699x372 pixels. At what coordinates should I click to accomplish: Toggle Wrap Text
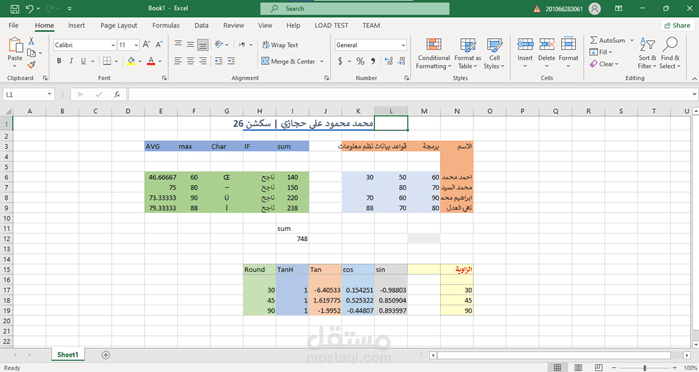tap(280, 45)
